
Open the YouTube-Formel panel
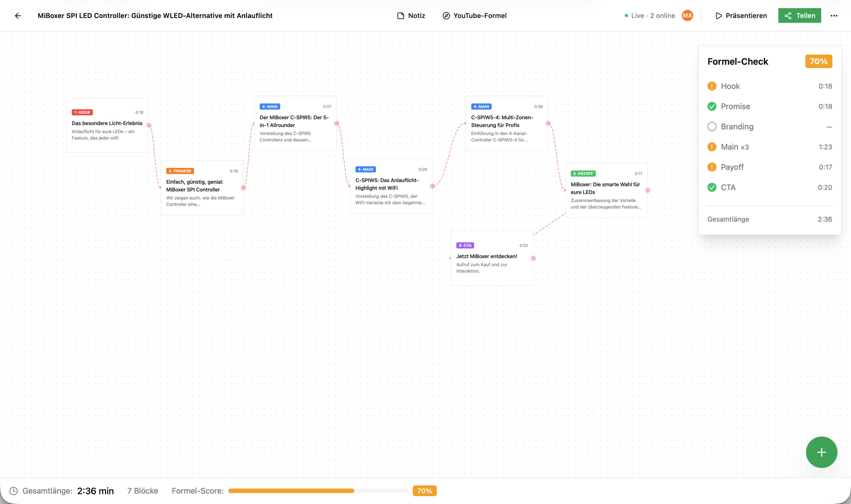[474, 16]
